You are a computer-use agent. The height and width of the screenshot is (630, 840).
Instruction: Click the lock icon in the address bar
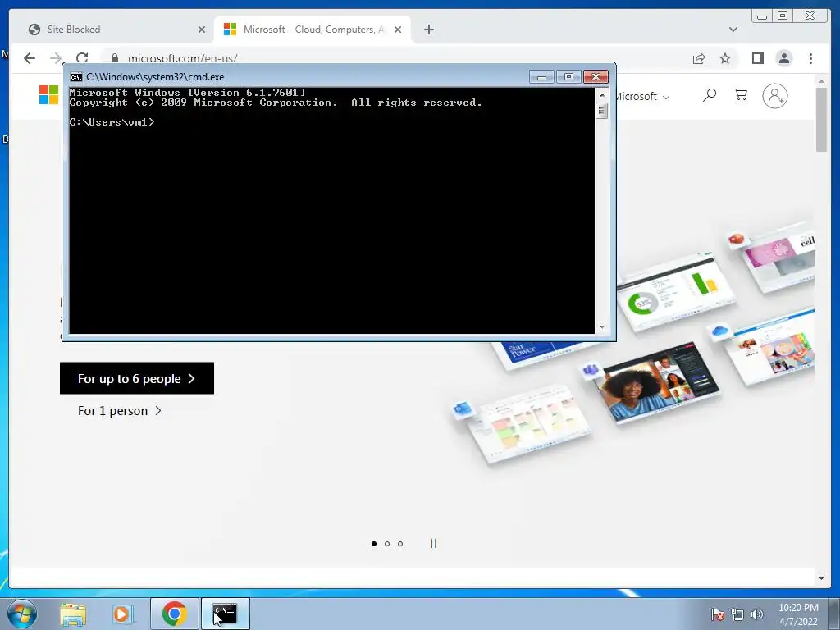point(114,58)
